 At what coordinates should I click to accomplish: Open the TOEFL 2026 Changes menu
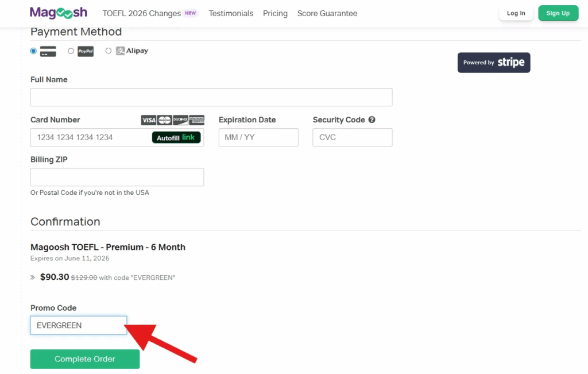(141, 13)
